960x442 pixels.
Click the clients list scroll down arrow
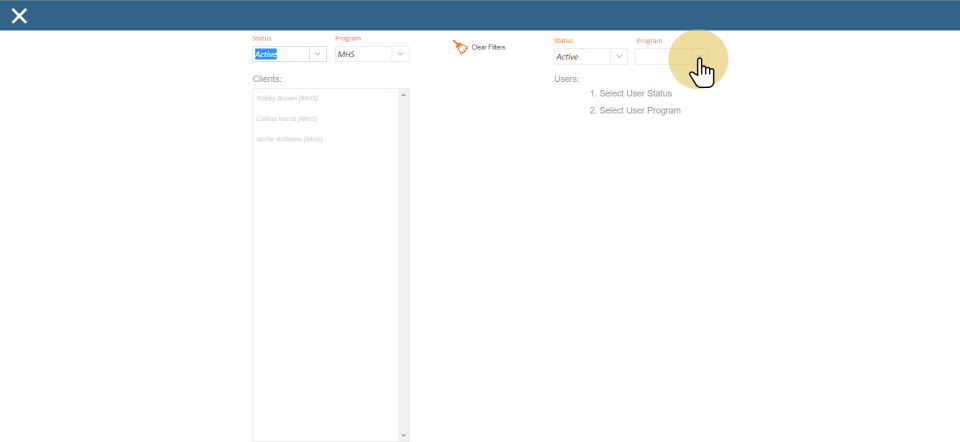pyautogui.click(x=404, y=435)
